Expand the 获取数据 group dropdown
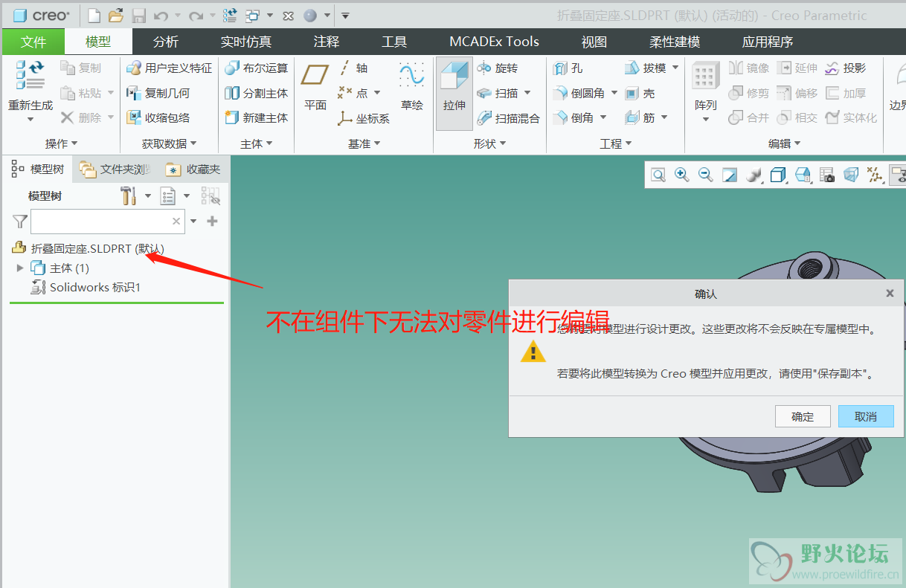 coord(170,143)
